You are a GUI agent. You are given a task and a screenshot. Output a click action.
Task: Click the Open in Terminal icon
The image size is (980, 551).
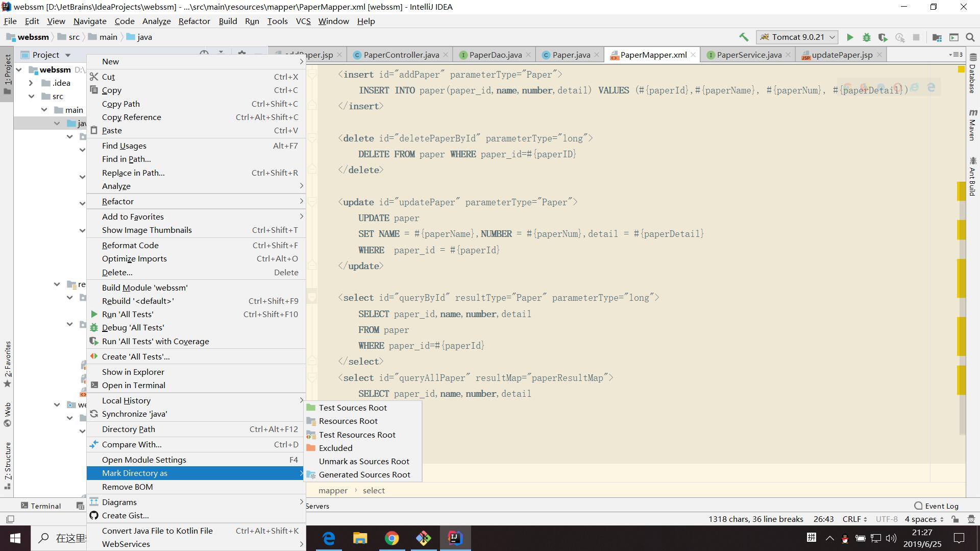(94, 385)
